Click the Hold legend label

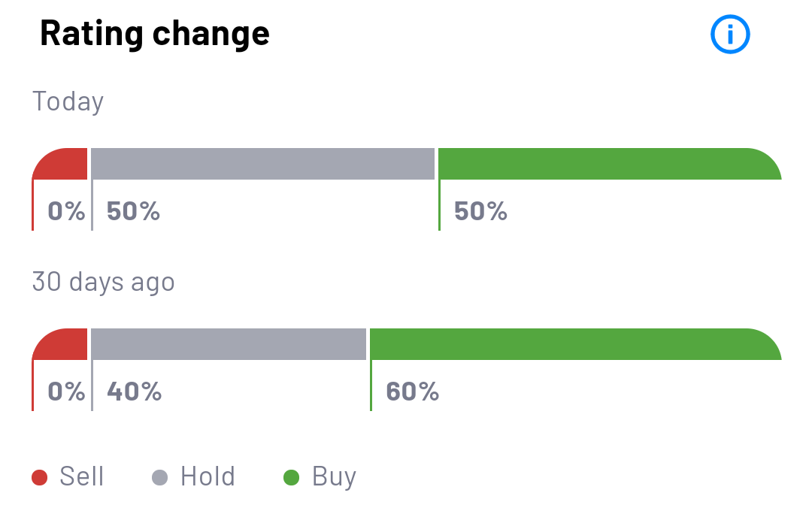click(x=208, y=477)
